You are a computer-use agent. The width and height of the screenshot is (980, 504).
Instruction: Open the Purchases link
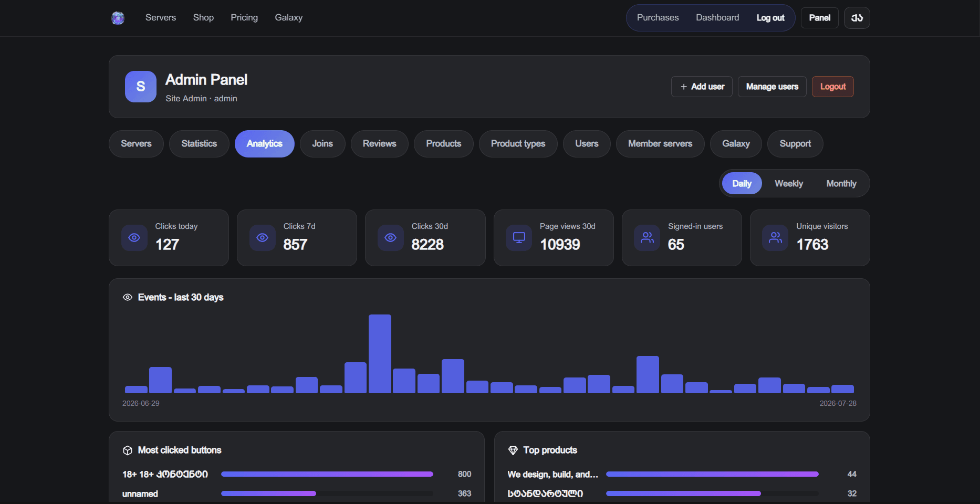coord(658,18)
